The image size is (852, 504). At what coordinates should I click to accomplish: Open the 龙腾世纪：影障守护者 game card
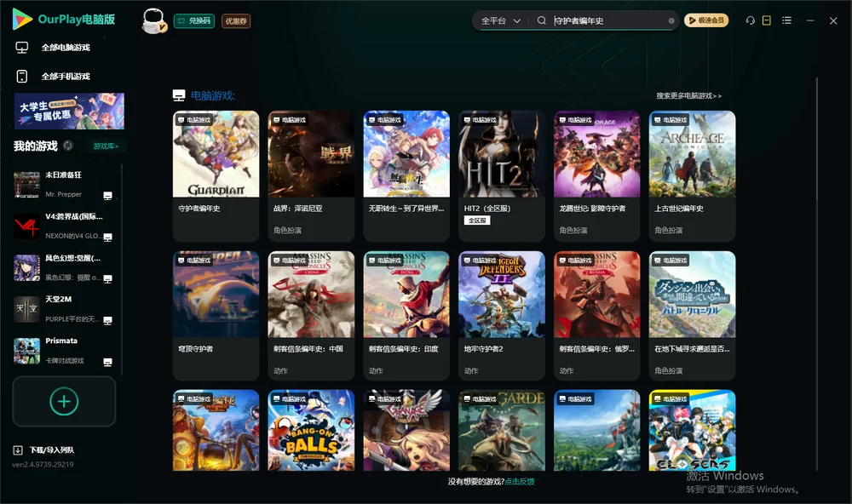pyautogui.click(x=596, y=176)
